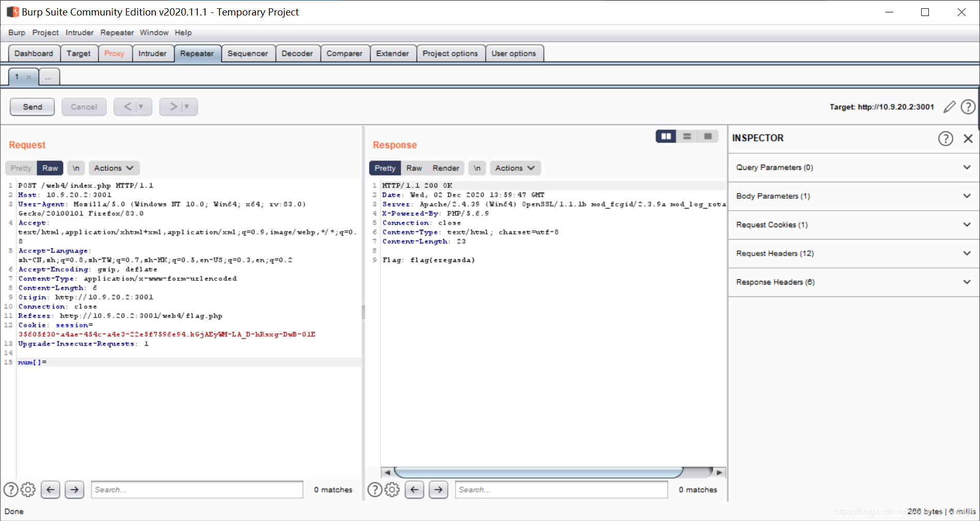Switch to Intruder tab

tap(152, 53)
